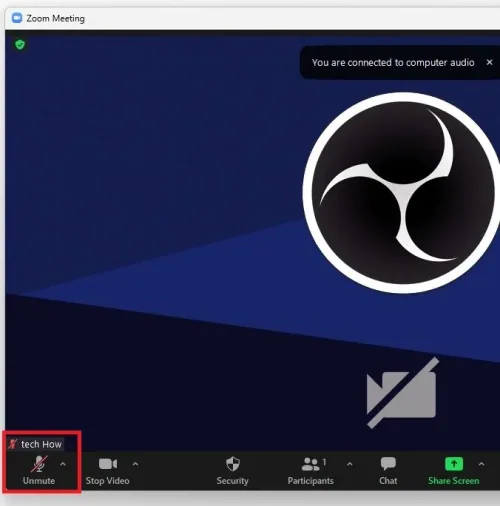The image size is (500, 506).
Task: Open the Participants panel icon
Action: point(310,464)
